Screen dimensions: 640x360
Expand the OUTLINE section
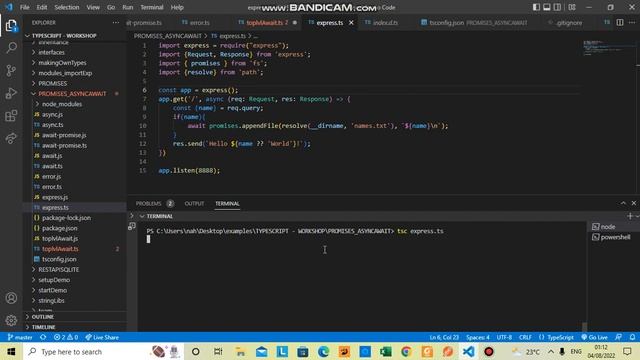tap(74, 317)
